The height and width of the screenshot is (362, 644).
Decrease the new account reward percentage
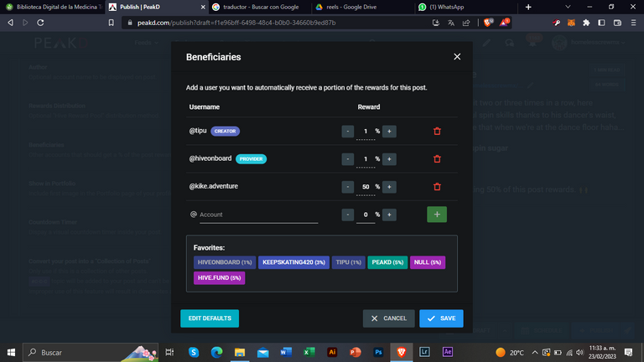[x=347, y=215]
